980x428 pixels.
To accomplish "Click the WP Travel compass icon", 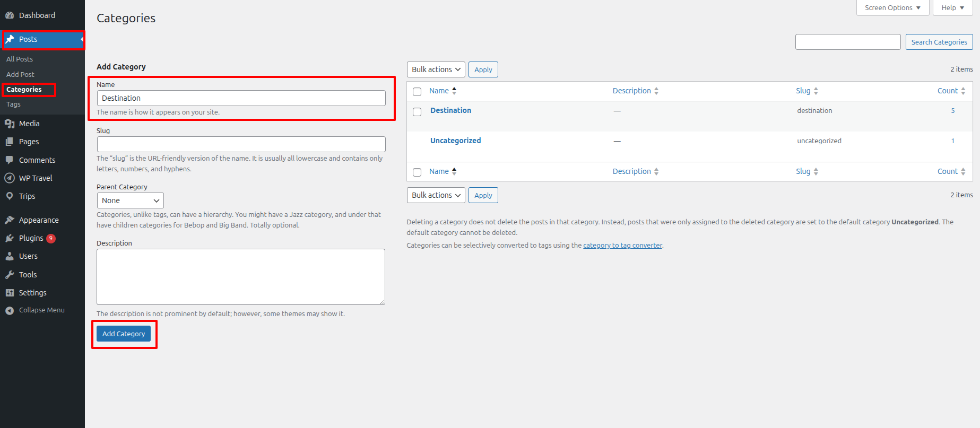I will pos(10,178).
